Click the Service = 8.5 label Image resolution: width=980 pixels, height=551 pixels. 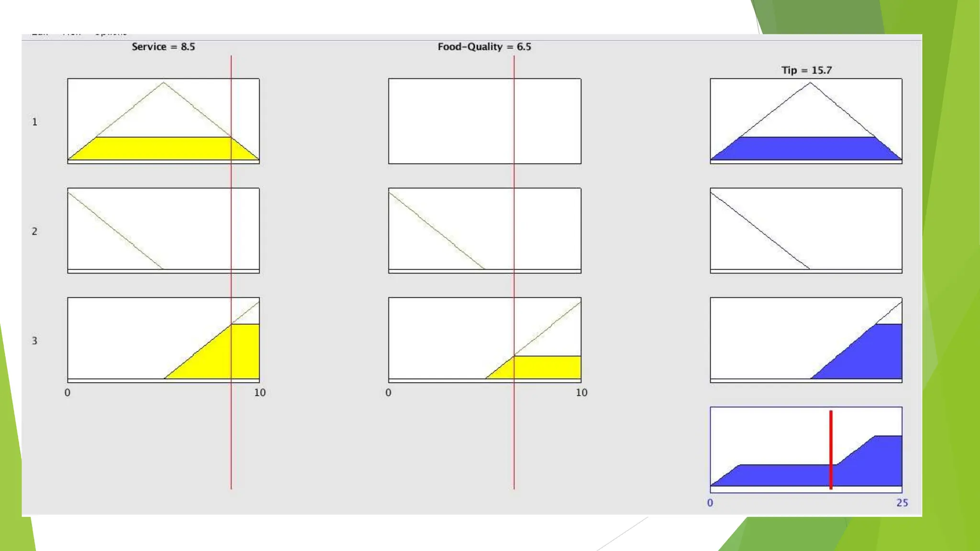click(163, 47)
